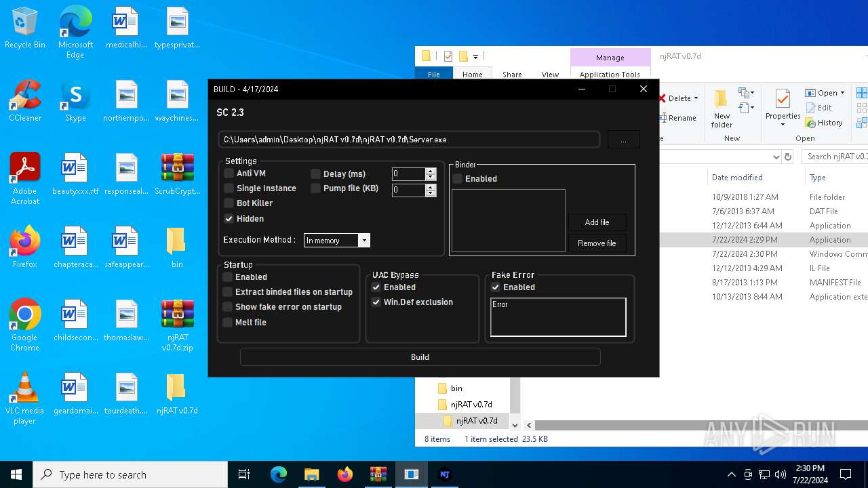868x488 pixels.
Task: Click the browse ellipsis button
Action: pyautogui.click(x=623, y=140)
